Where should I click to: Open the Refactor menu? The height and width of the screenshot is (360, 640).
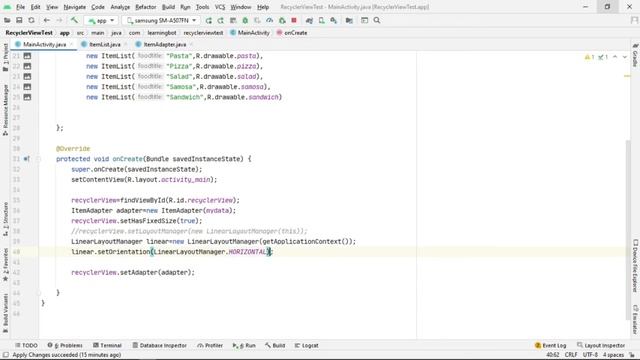coord(146,7)
